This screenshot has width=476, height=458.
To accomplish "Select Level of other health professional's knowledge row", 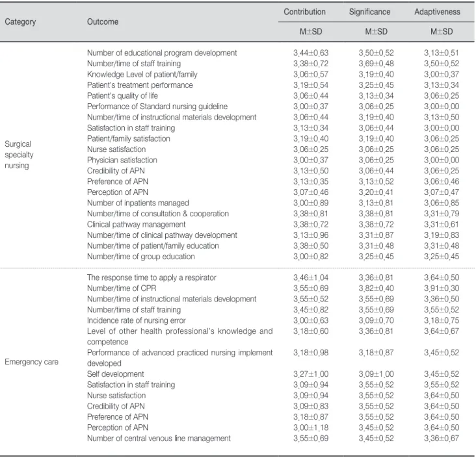I will [179, 337].
